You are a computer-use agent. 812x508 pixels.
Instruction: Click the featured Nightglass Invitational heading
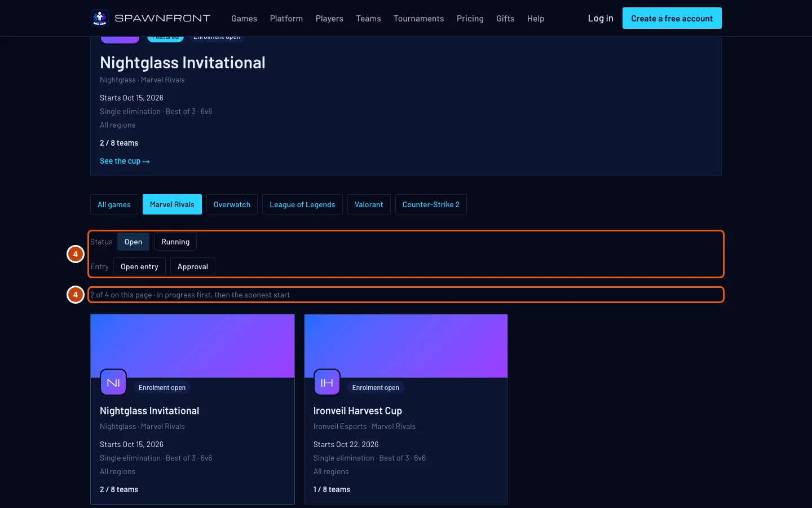click(183, 63)
